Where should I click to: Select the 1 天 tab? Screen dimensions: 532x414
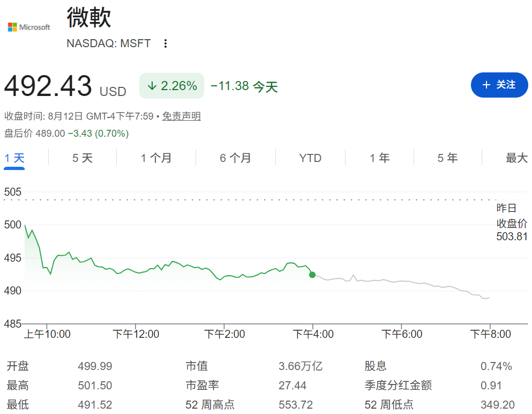pyautogui.click(x=14, y=158)
